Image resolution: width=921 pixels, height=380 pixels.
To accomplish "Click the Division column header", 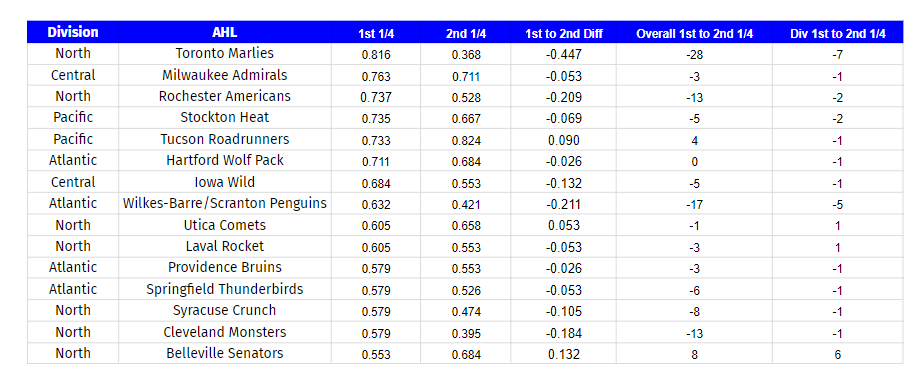I will [x=73, y=32].
